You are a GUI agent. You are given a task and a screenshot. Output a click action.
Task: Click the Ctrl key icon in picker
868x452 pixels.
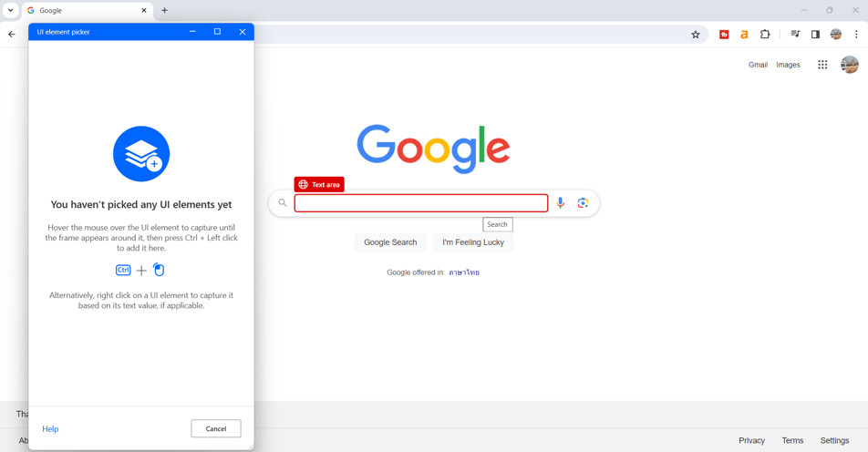[x=123, y=270]
